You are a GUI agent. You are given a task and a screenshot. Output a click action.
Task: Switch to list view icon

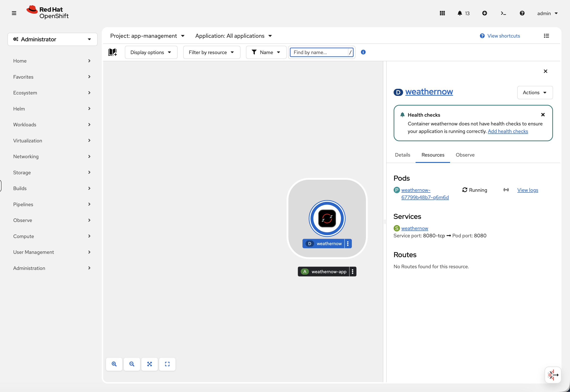click(546, 36)
